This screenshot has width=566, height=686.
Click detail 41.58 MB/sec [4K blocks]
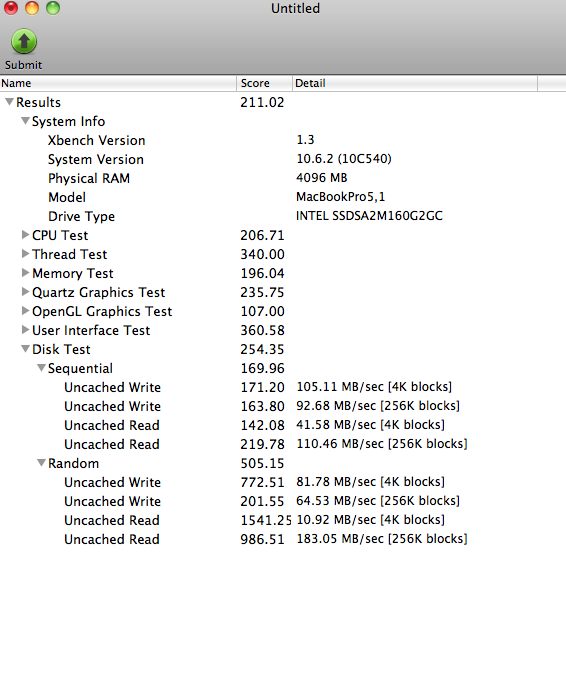pos(370,425)
